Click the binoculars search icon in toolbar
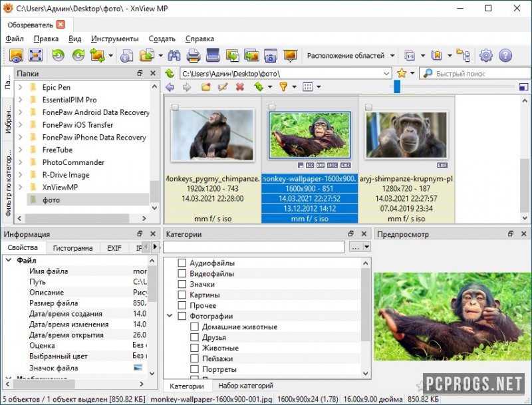532x405 pixels. pos(175,56)
